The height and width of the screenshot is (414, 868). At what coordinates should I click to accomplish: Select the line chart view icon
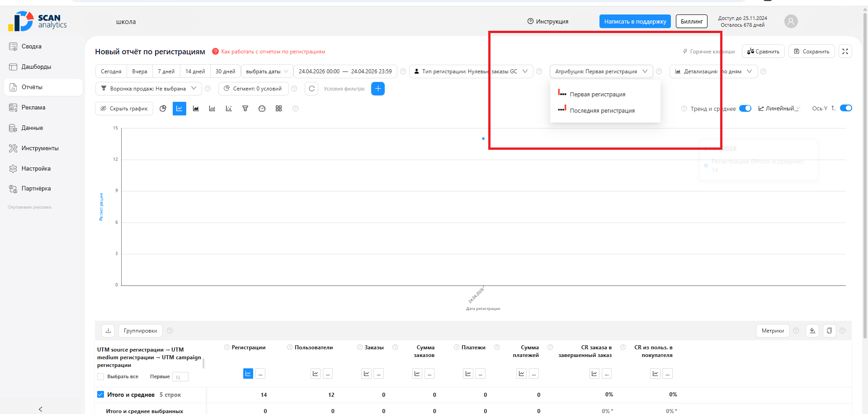179,109
